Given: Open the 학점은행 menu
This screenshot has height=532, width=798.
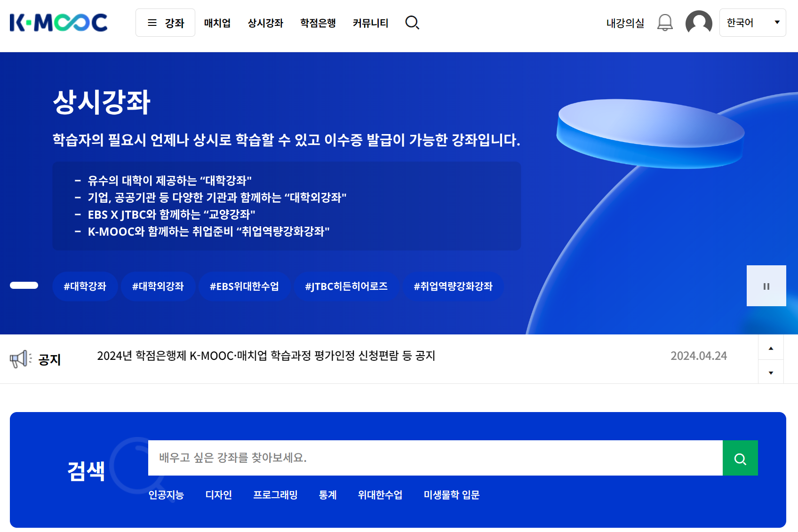Looking at the screenshot, I should pos(318,23).
